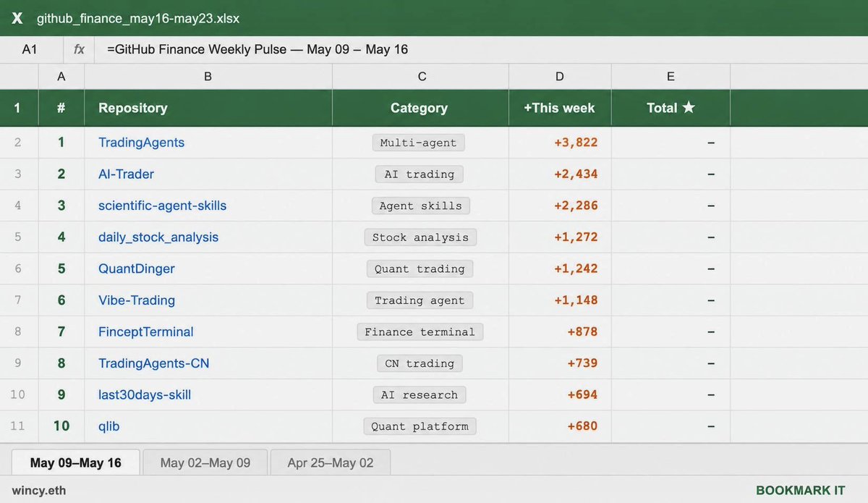Screen dimensions: 868x503
Task: Select column E header
Action: (671, 76)
